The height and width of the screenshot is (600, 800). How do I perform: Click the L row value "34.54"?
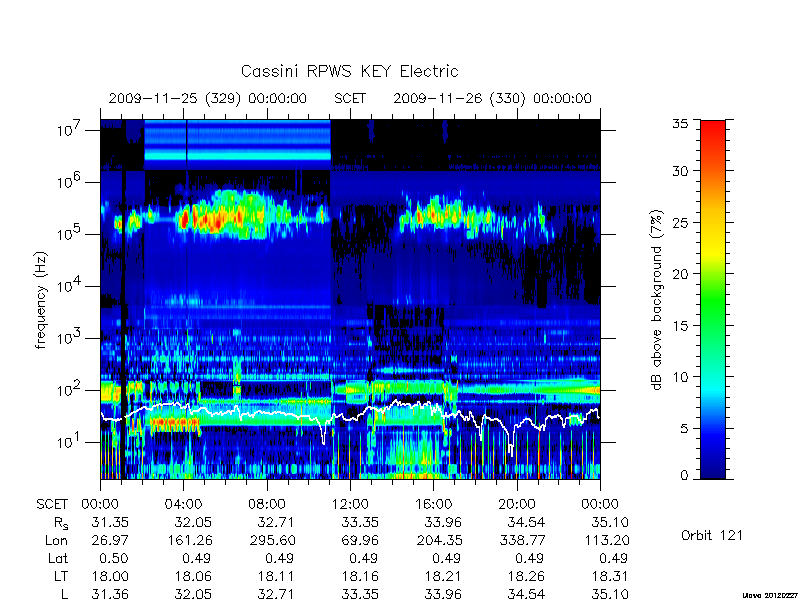pos(526,594)
